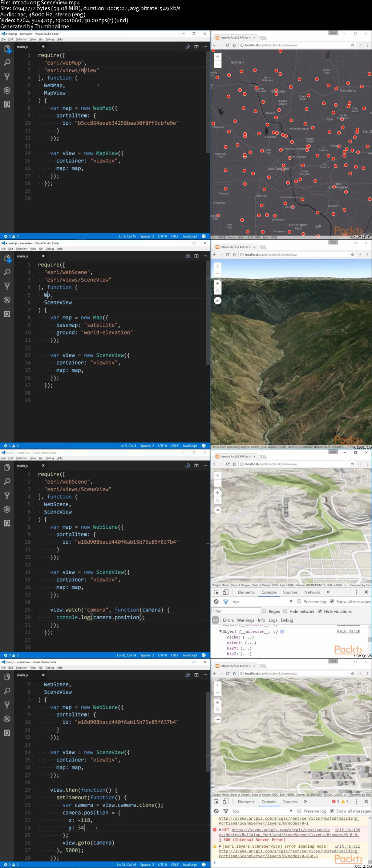Switch to Elements tab in DevTools logging Object accessor
Viewport: 372px width, 868px height.
tap(246, 592)
